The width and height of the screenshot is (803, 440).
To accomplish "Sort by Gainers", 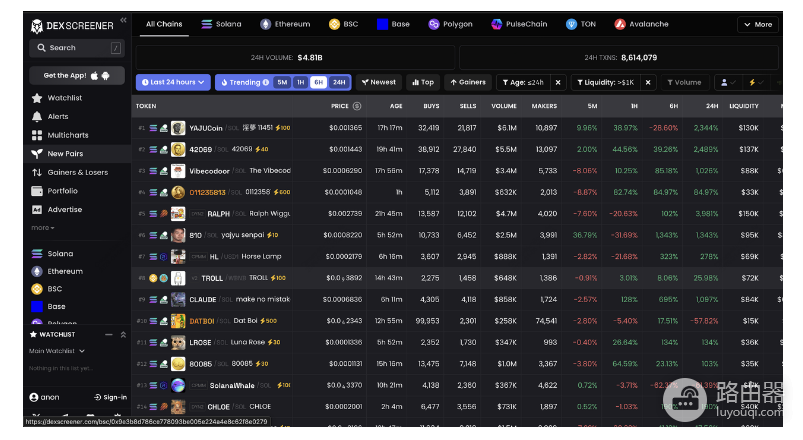I will [468, 82].
